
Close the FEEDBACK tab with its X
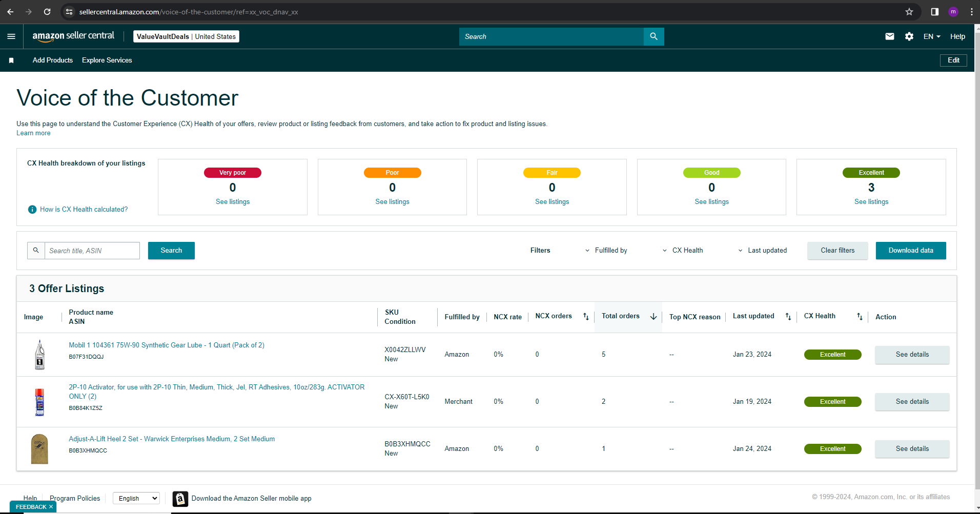pyautogui.click(x=51, y=507)
